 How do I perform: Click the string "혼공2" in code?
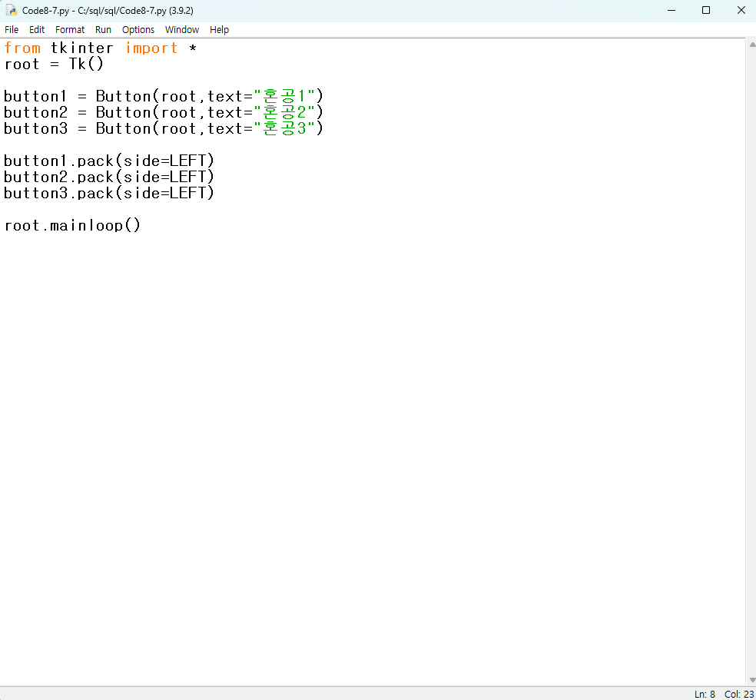click(284, 112)
